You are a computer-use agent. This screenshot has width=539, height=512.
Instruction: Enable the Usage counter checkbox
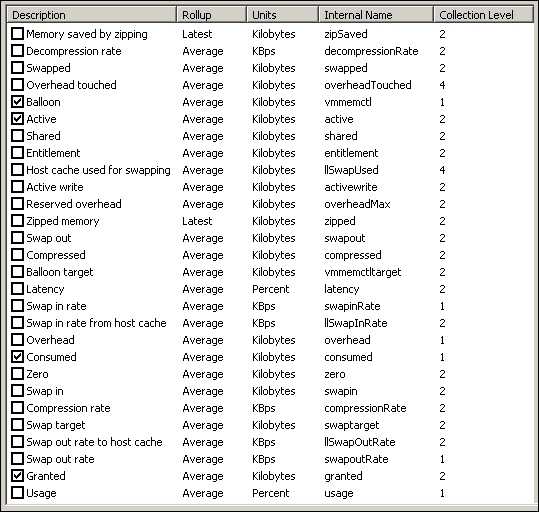click(x=17, y=493)
